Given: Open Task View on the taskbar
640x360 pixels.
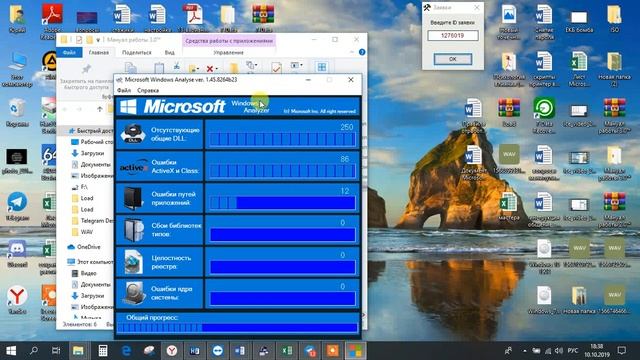Looking at the screenshot, I should tap(56, 351).
